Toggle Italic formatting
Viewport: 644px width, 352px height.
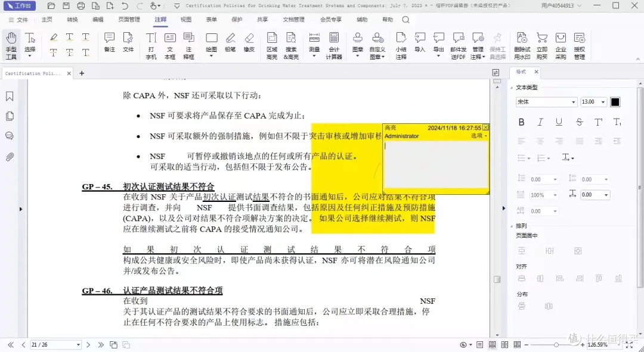[x=540, y=122]
